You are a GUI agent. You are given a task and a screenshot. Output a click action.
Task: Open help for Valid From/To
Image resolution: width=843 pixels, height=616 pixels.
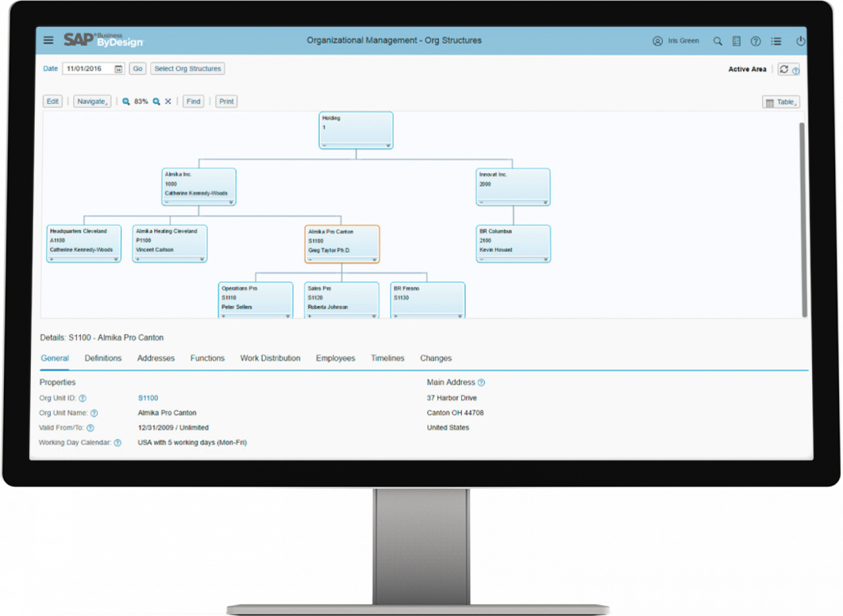(90, 428)
